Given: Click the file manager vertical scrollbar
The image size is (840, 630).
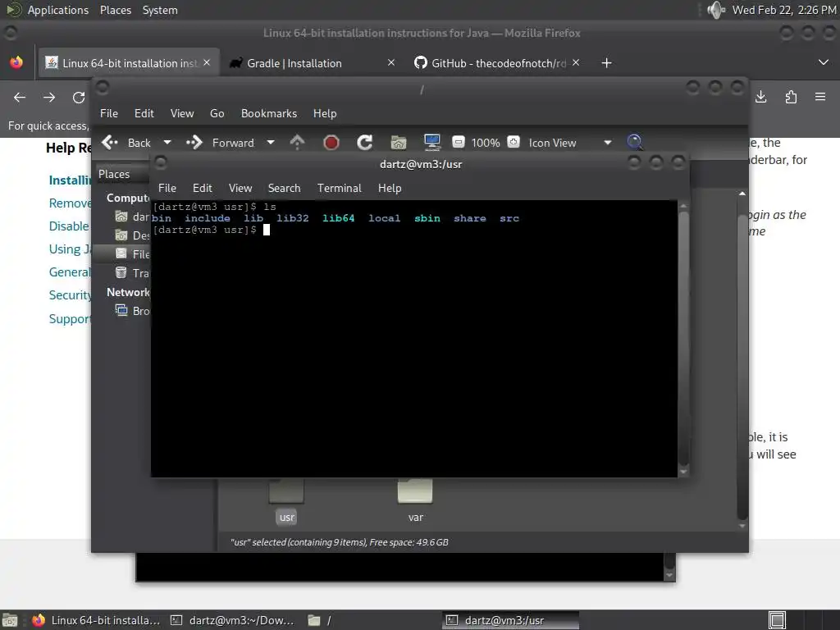Looking at the screenshot, I should coord(742,359).
